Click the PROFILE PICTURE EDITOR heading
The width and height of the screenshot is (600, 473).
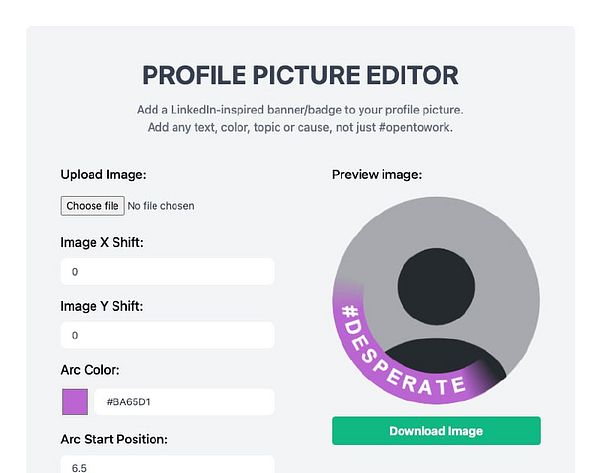coord(300,76)
